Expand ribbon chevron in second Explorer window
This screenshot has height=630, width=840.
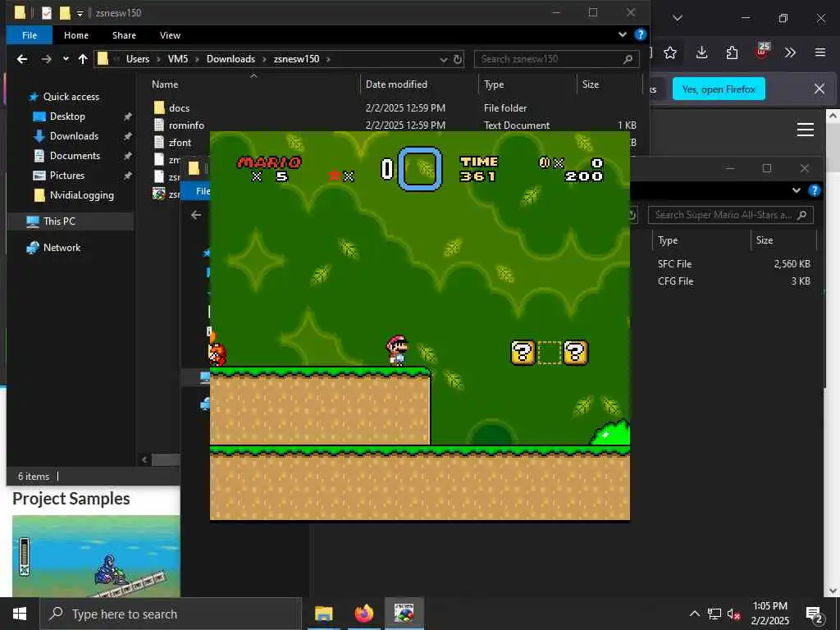[x=796, y=190]
